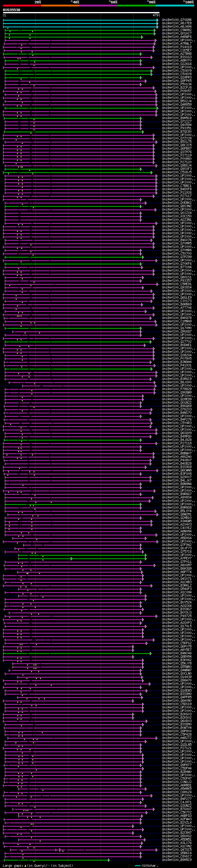
Task: Open the UniRef100_B5X2J4 entry
Action: tap(177, 101)
